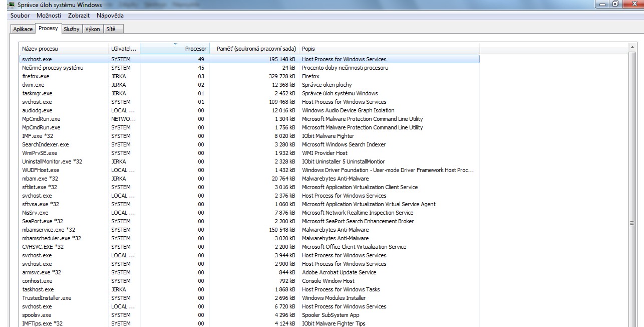Sort by the Název procesu column header

tap(64, 49)
